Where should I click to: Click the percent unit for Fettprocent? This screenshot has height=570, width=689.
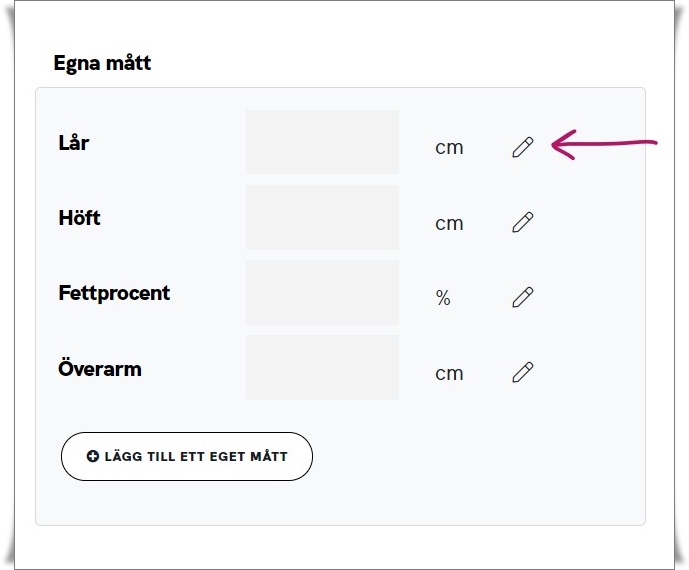pyautogui.click(x=443, y=298)
